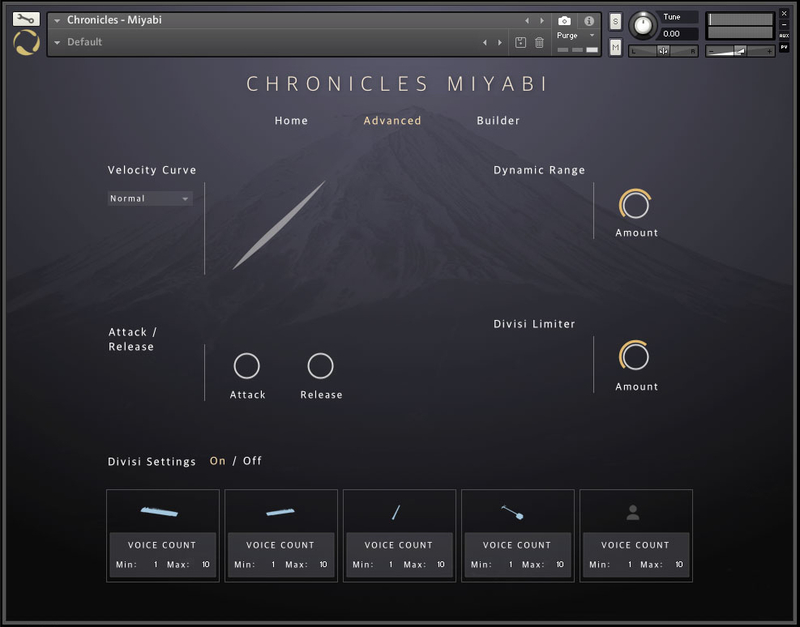Click the PV button at top right

(x=784, y=47)
